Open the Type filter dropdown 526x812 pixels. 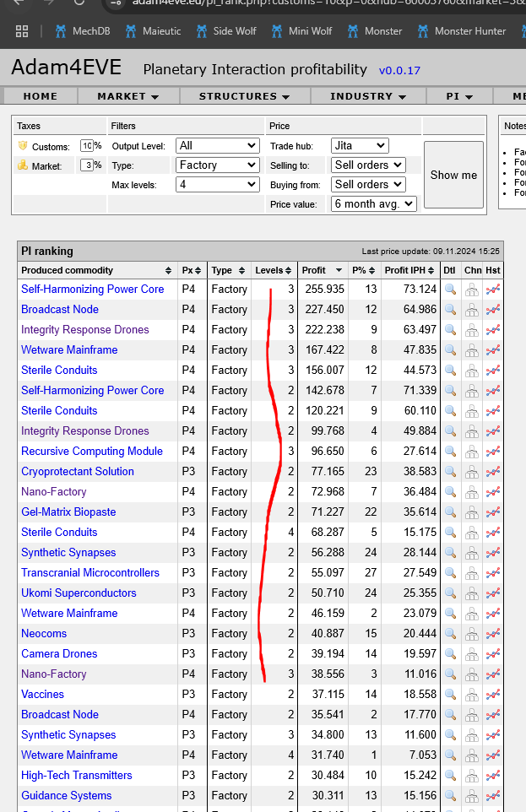pos(218,165)
